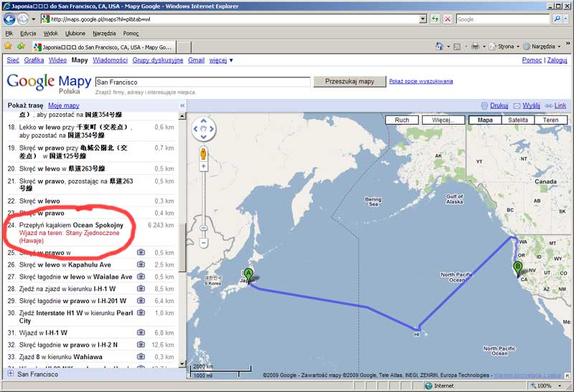Click the directions list scroll up arrow
The image size is (574, 392).
182,116
